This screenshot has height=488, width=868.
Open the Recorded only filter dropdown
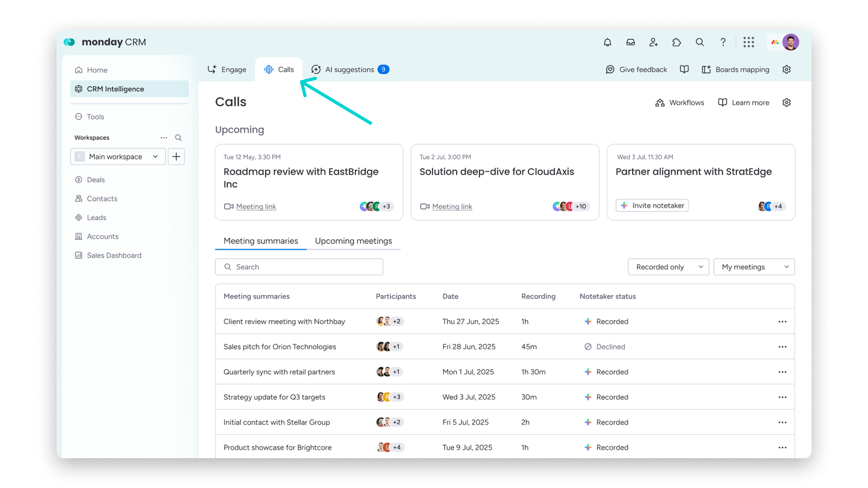(668, 267)
